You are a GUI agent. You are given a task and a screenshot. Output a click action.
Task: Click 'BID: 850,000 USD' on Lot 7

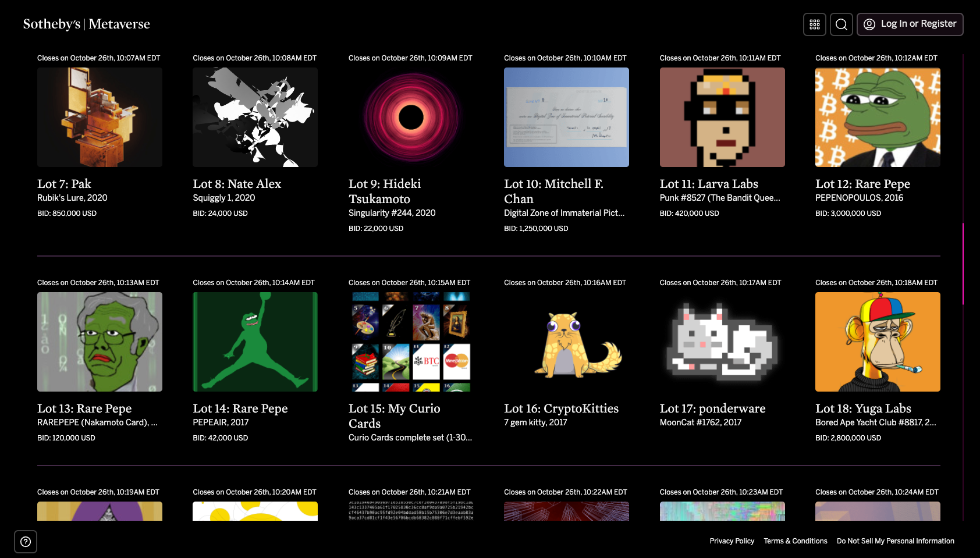67,214
